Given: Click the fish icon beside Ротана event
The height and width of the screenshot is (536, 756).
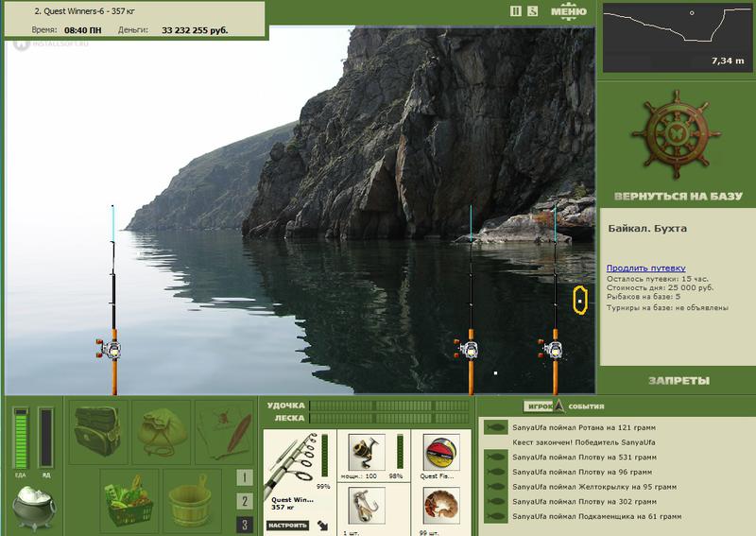Looking at the screenshot, I should (495, 427).
